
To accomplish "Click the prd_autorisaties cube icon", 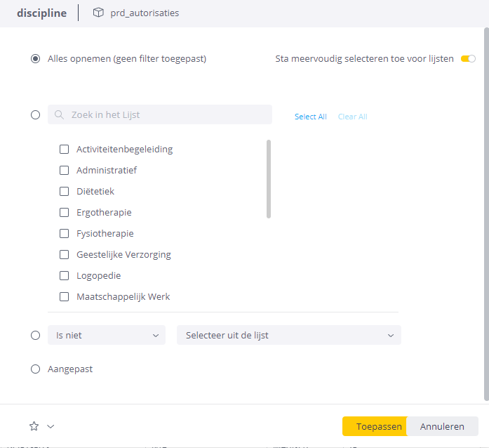I will pyautogui.click(x=98, y=13).
